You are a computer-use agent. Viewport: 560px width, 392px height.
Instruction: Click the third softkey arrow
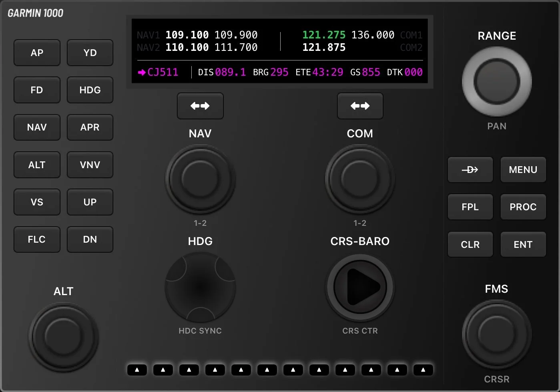point(189,370)
